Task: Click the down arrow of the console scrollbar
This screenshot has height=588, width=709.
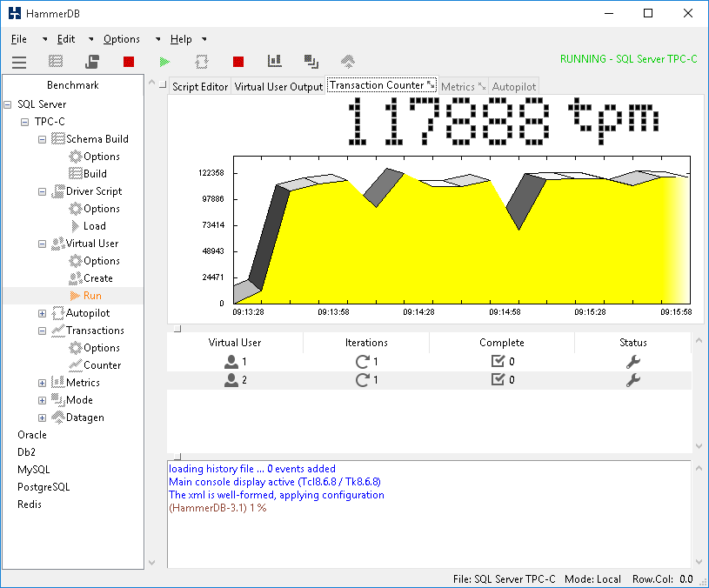Action: [x=699, y=562]
